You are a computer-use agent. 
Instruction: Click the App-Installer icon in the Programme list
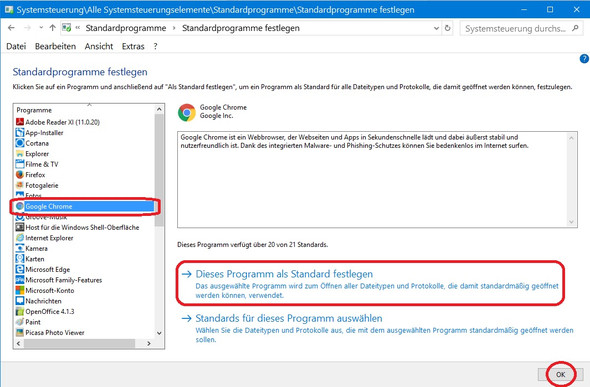coord(20,132)
